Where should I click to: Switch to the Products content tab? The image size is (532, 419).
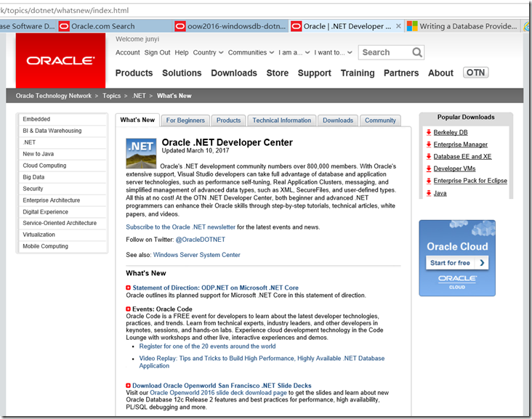pos(228,121)
